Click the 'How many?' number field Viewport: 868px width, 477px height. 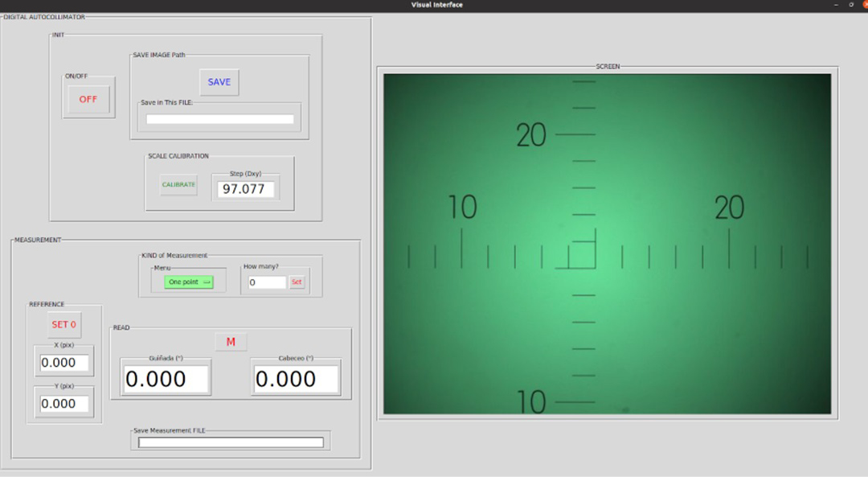[266, 282]
